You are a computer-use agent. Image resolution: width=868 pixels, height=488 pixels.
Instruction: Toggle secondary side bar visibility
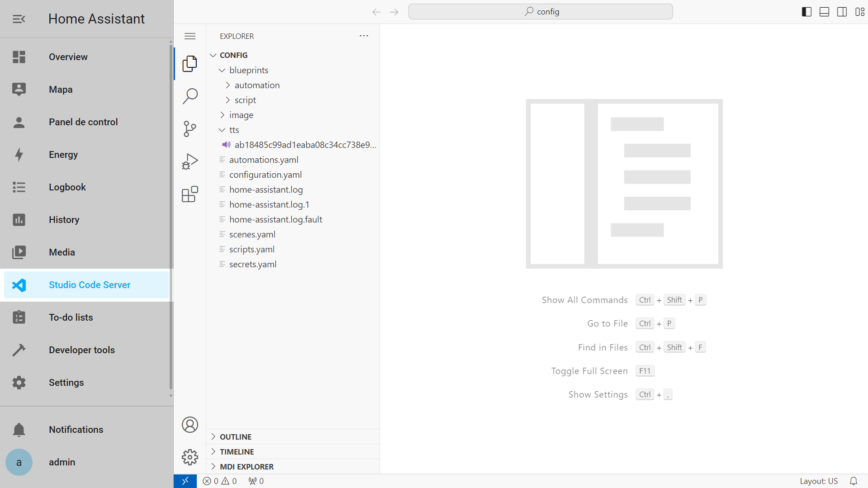(x=842, y=12)
